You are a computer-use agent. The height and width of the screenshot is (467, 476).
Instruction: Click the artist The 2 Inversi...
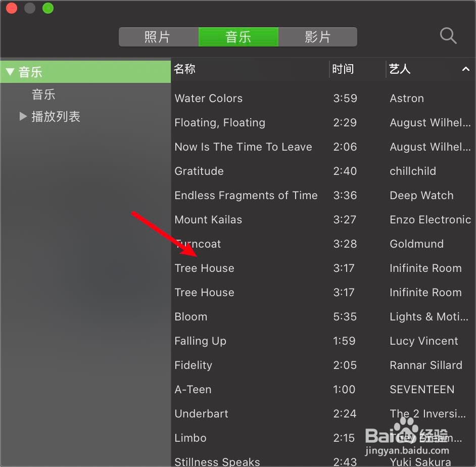pos(427,414)
